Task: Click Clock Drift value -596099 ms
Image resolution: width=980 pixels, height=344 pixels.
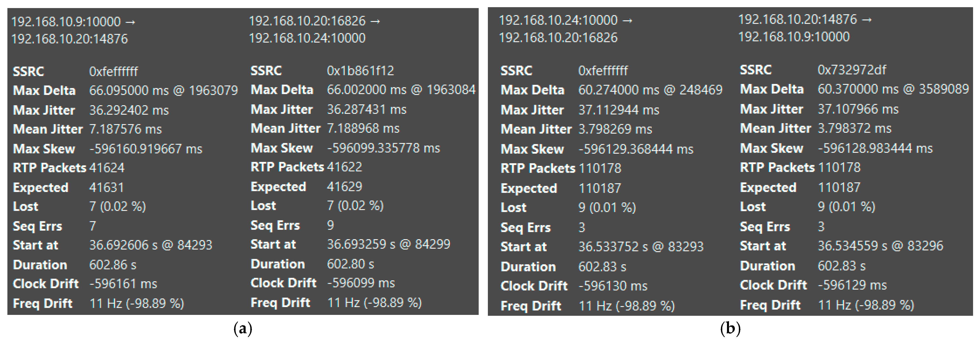Action: (361, 283)
